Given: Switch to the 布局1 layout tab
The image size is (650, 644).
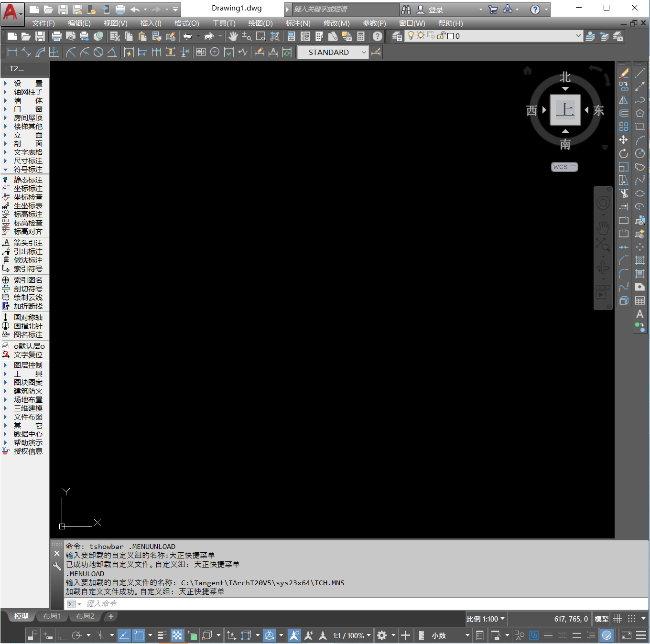Looking at the screenshot, I should pyautogui.click(x=52, y=616).
